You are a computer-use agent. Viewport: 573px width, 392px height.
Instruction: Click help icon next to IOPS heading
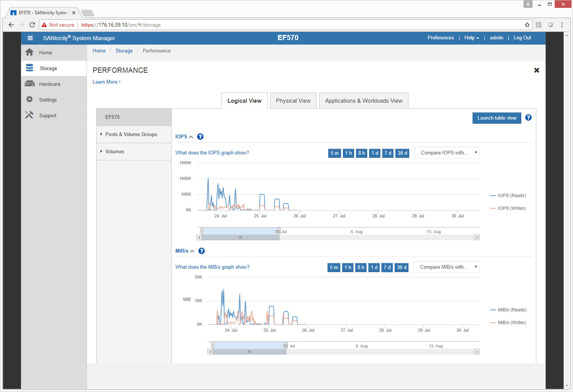click(x=200, y=137)
